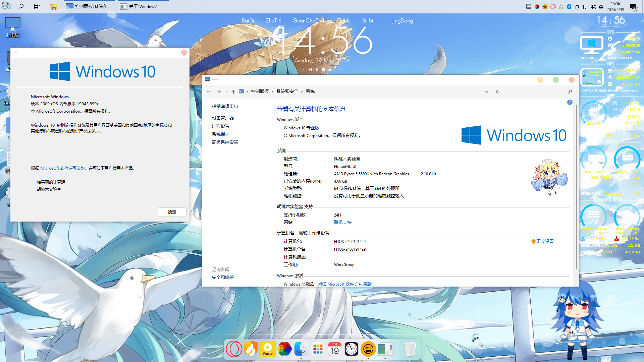The width and height of the screenshot is (644, 362).
Task: Click the network tray icon
Action: [585, 6]
